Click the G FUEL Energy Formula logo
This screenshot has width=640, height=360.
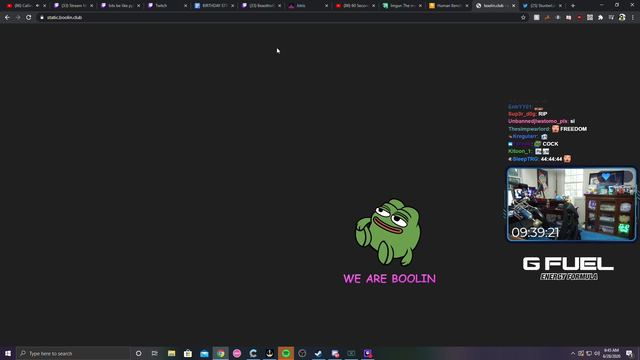point(568,268)
